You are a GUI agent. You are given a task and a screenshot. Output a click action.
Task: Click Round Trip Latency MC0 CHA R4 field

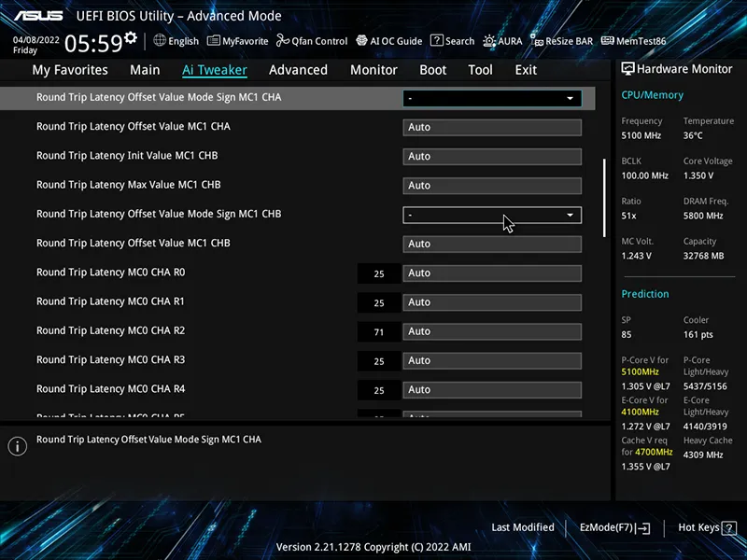point(492,389)
